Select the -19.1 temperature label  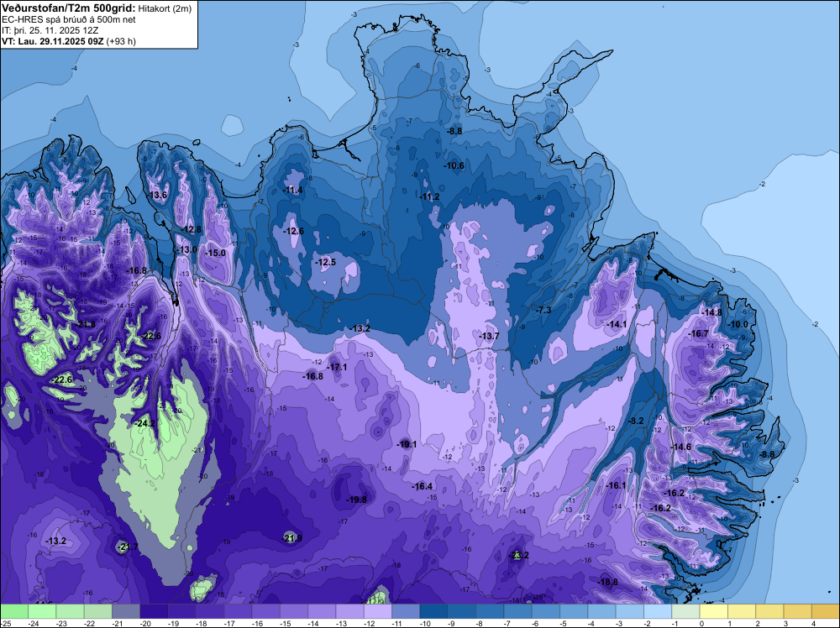point(407,444)
